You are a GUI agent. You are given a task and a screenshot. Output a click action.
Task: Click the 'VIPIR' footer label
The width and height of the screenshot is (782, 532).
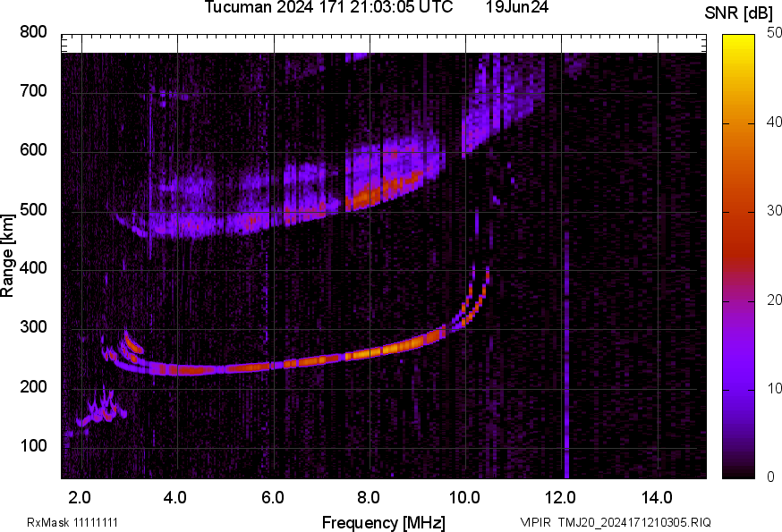point(536,522)
